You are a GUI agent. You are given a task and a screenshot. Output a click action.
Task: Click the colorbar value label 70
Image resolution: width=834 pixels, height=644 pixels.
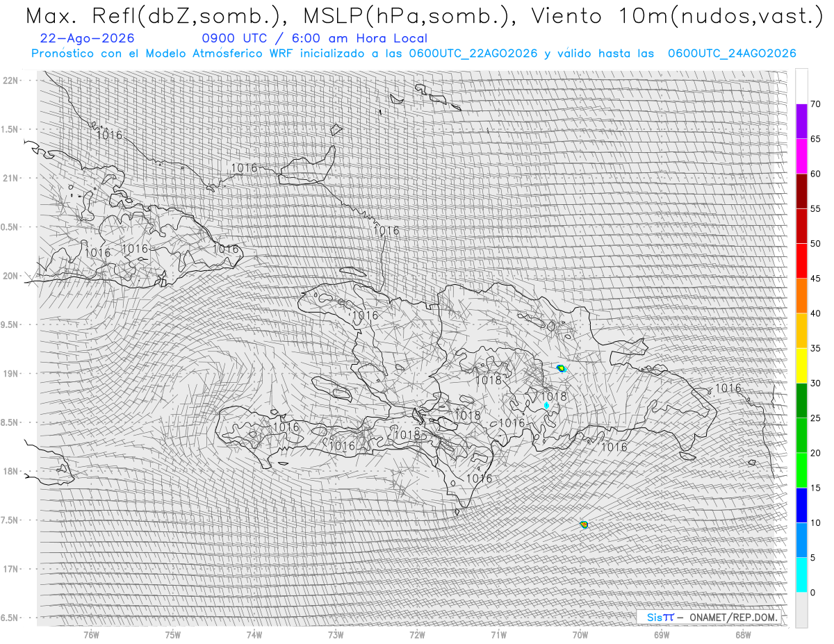click(x=815, y=104)
